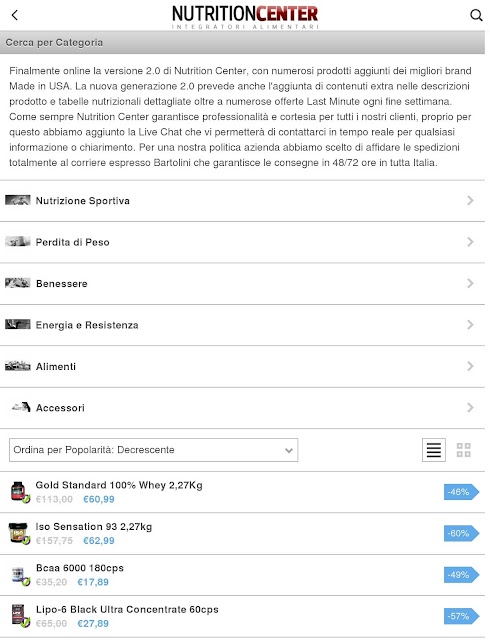Open the Benessere category
Viewport: 490px width, 640px height.
tap(243, 284)
